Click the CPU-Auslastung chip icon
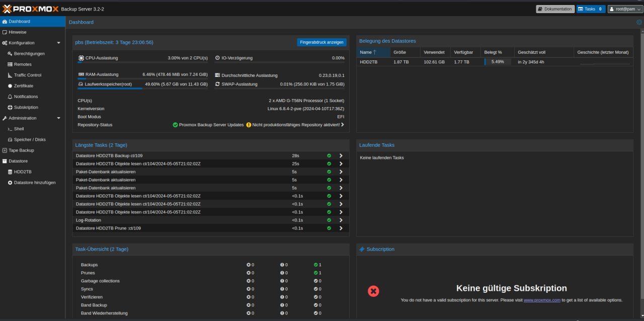The image size is (644, 321). pos(81,58)
